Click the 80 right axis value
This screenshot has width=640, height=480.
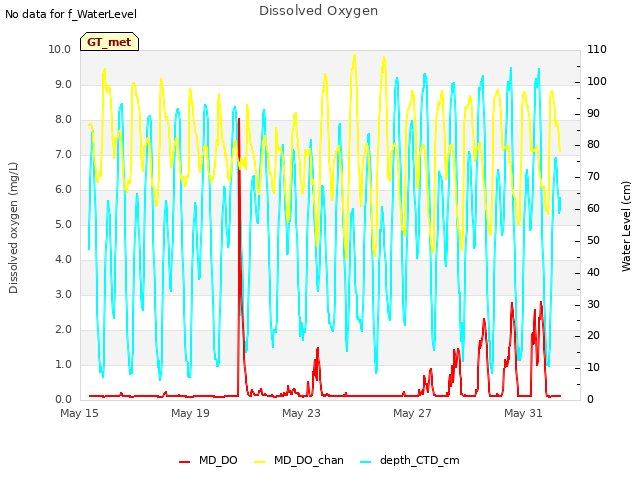click(x=593, y=145)
